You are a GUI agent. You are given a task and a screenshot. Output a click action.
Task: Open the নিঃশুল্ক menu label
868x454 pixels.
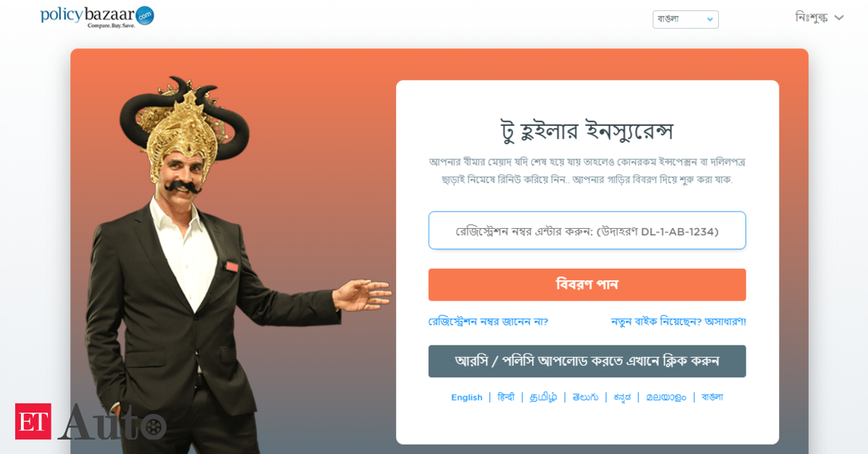(811, 17)
